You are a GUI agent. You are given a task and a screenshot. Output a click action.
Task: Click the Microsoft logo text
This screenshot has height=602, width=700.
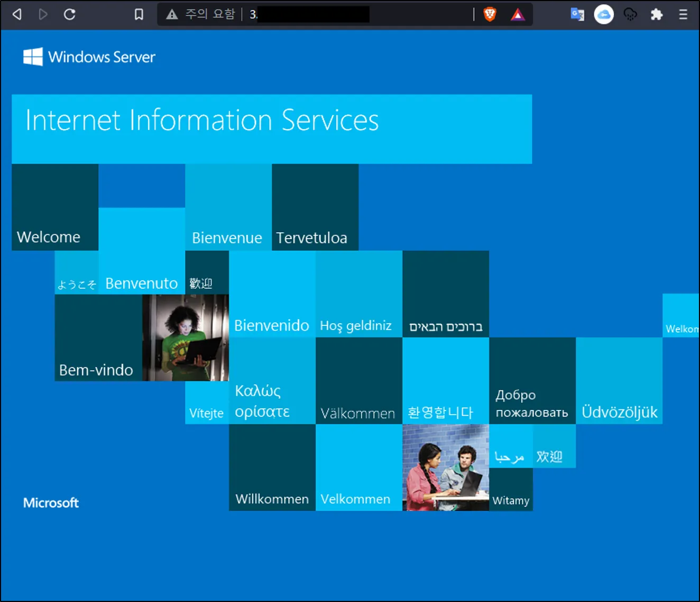pos(51,503)
